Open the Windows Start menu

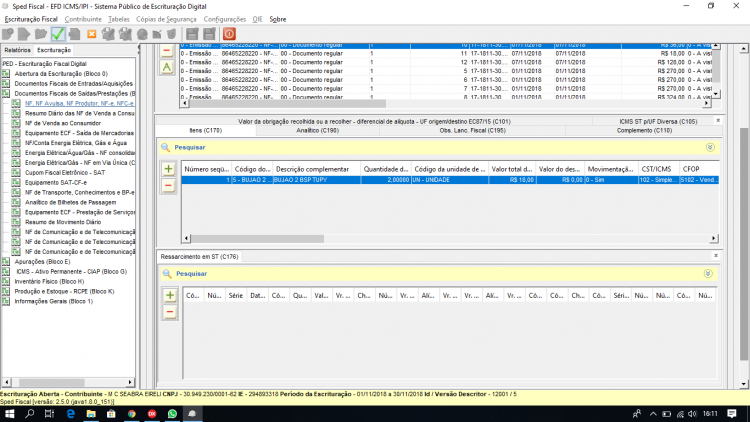9,414
